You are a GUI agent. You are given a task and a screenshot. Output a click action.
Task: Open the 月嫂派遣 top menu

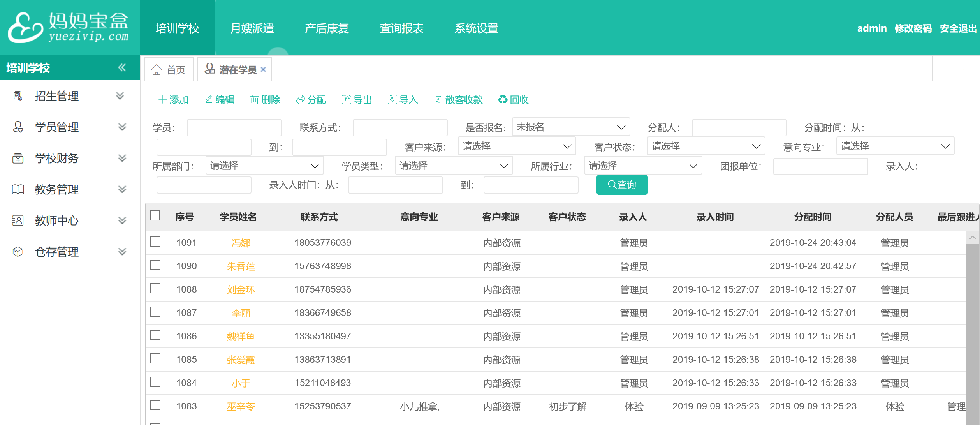tap(252, 28)
